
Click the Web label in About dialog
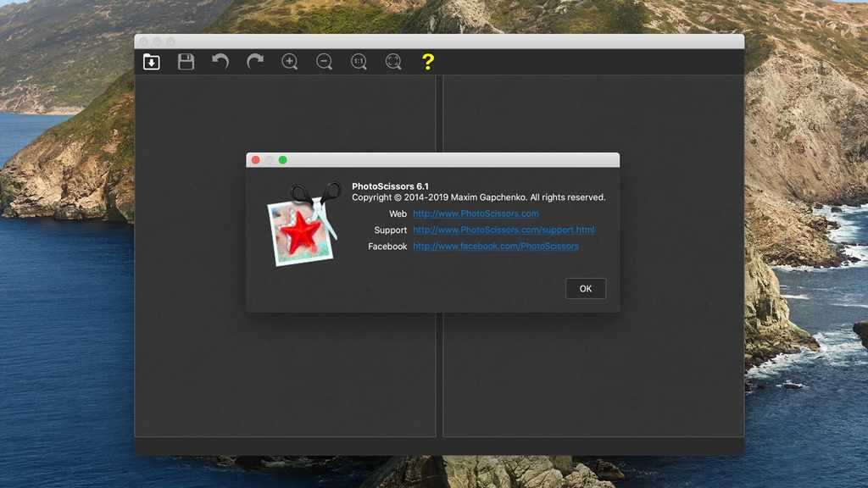click(398, 213)
